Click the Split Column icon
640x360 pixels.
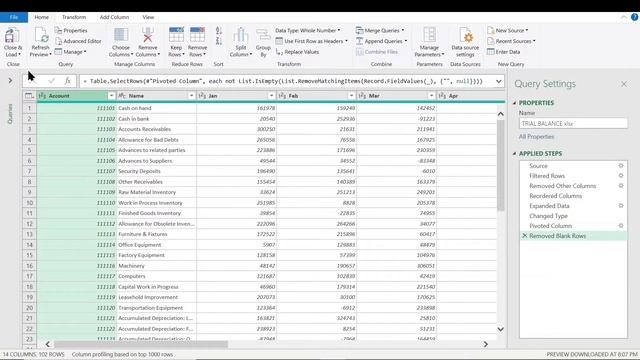[241, 35]
